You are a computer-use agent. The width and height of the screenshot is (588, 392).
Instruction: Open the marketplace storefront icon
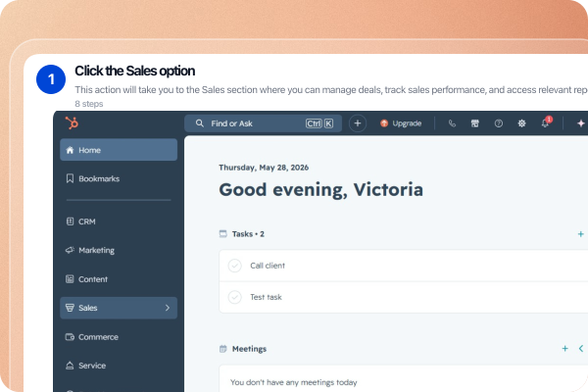[x=474, y=123]
